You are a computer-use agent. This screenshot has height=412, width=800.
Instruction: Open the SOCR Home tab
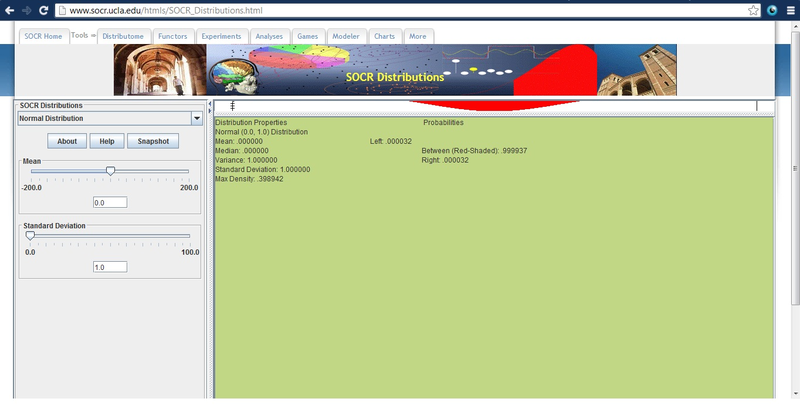point(43,36)
